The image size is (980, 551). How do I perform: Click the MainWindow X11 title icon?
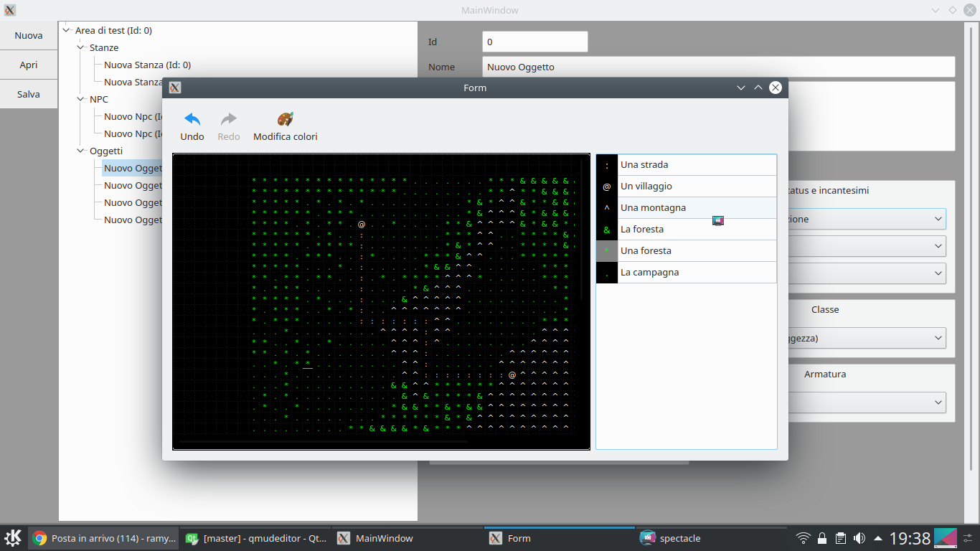click(x=10, y=10)
